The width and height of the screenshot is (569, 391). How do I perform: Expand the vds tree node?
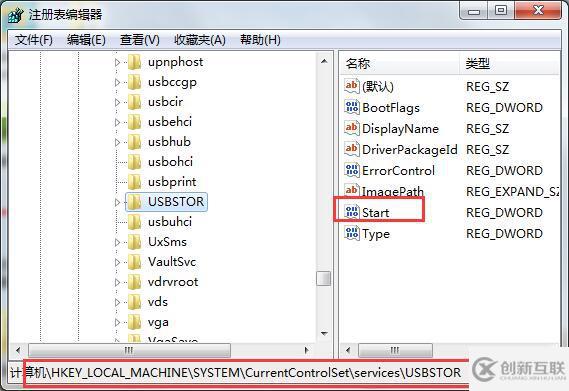pos(117,302)
